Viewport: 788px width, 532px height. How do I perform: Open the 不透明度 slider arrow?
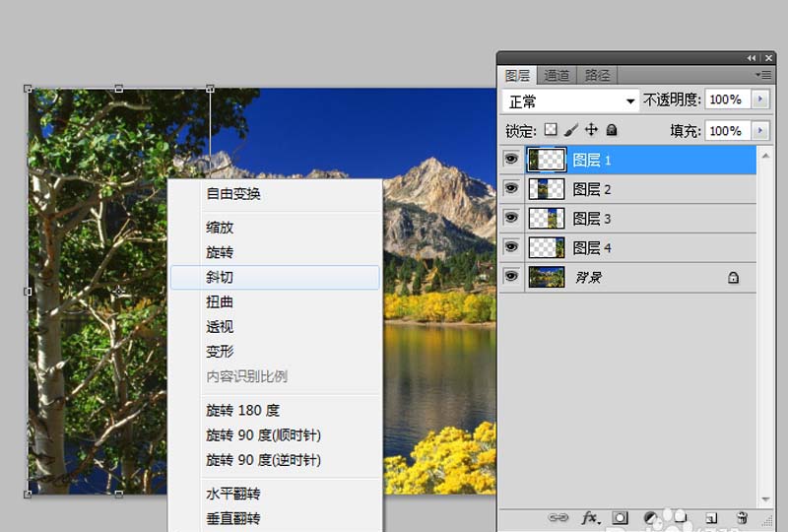click(x=760, y=100)
